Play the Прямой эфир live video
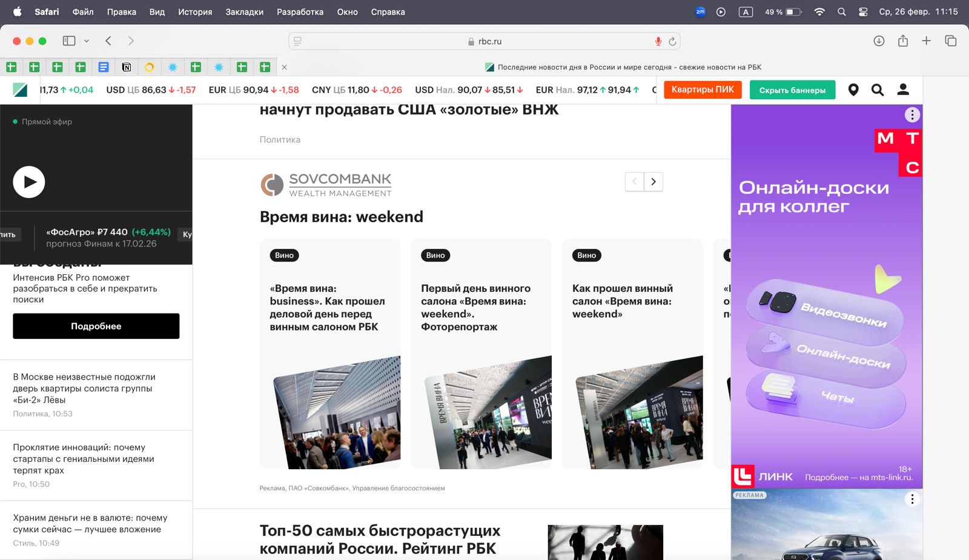This screenshot has width=969, height=560. point(29,182)
